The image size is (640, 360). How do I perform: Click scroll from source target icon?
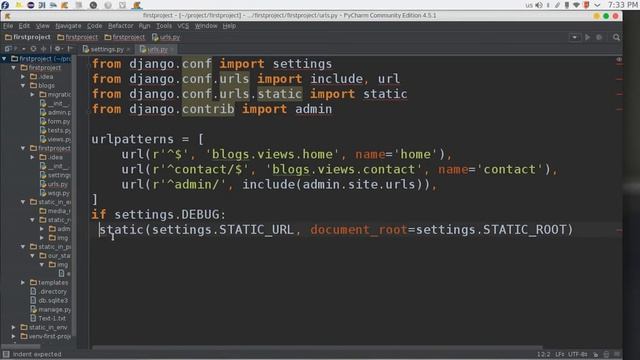pos(33,49)
